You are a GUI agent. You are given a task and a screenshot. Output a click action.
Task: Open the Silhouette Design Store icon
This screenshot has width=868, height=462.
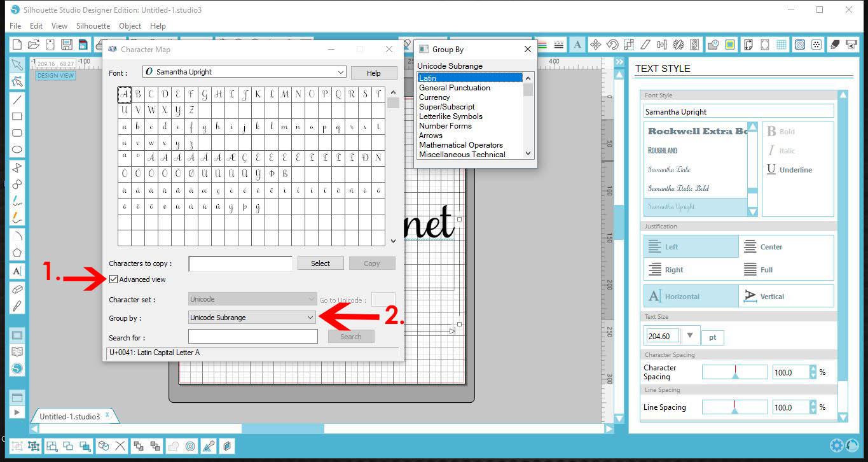tap(17, 368)
